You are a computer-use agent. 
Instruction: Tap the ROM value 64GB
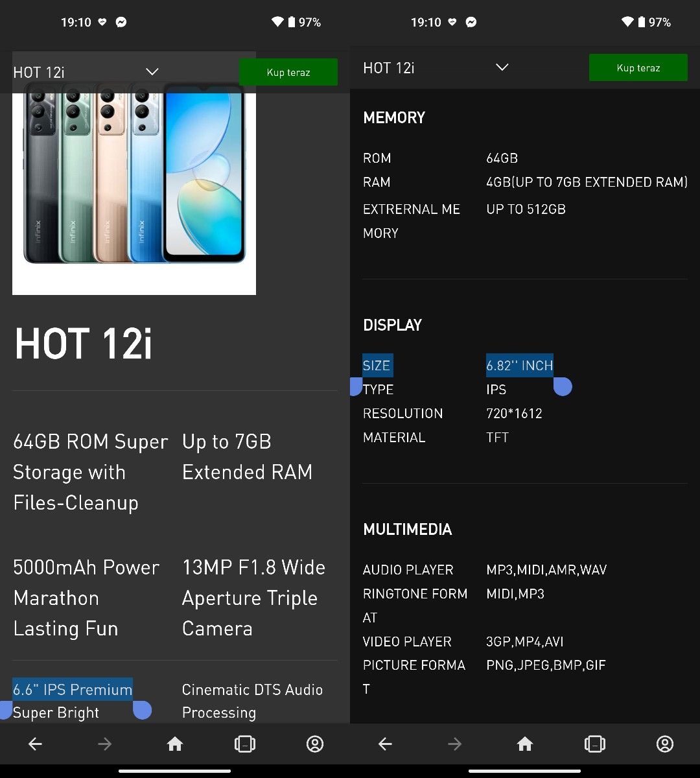click(x=502, y=158)
